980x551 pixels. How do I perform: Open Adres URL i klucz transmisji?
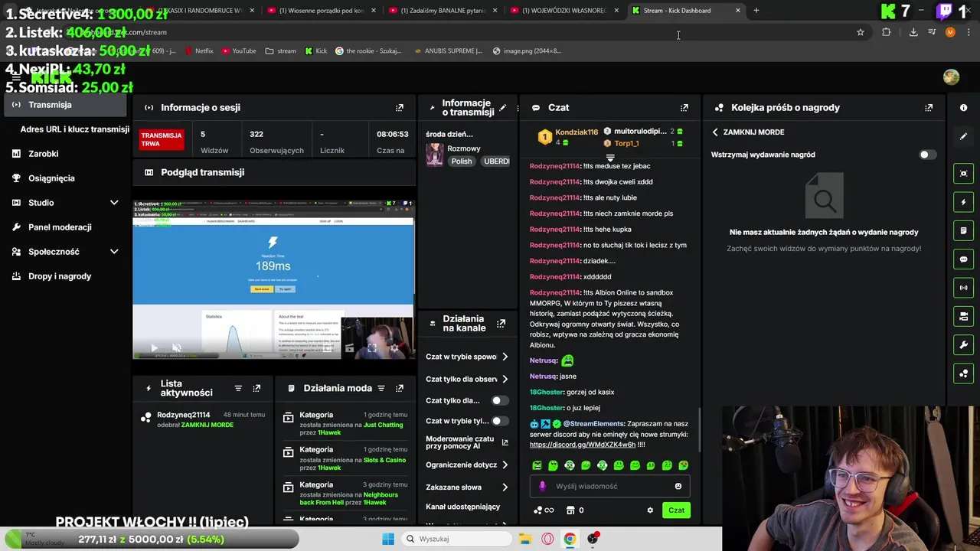(74, 129)
